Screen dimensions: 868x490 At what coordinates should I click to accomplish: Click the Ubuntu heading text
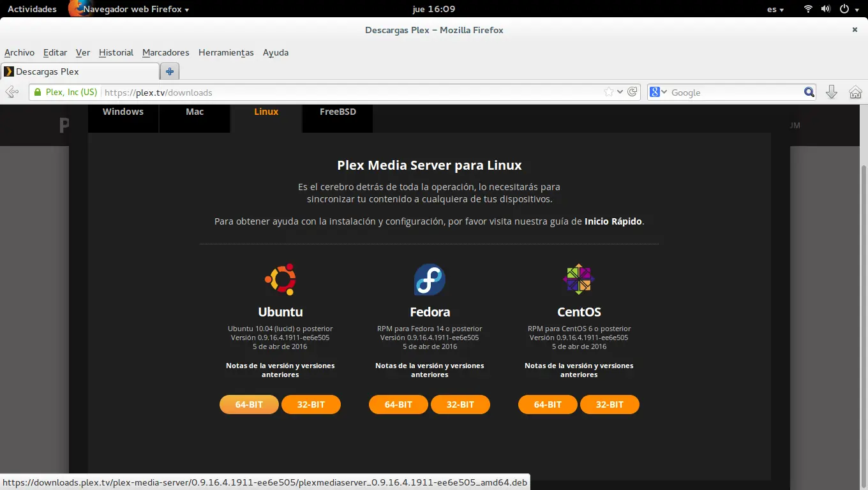pyautogui.click(x=280, y=312)
